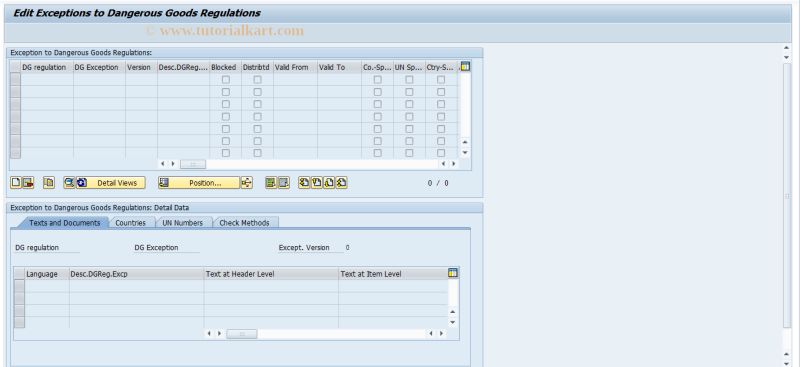Click Version column header

click(141, 67)
